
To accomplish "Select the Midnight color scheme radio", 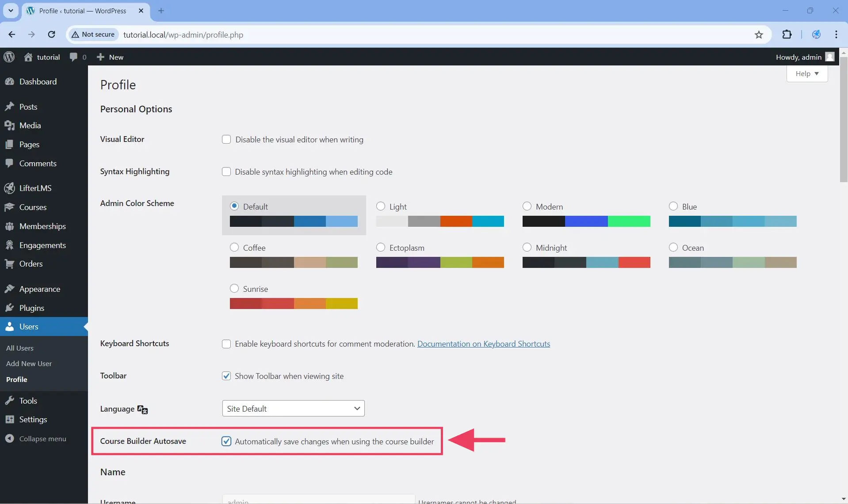I will pos(527,248).
